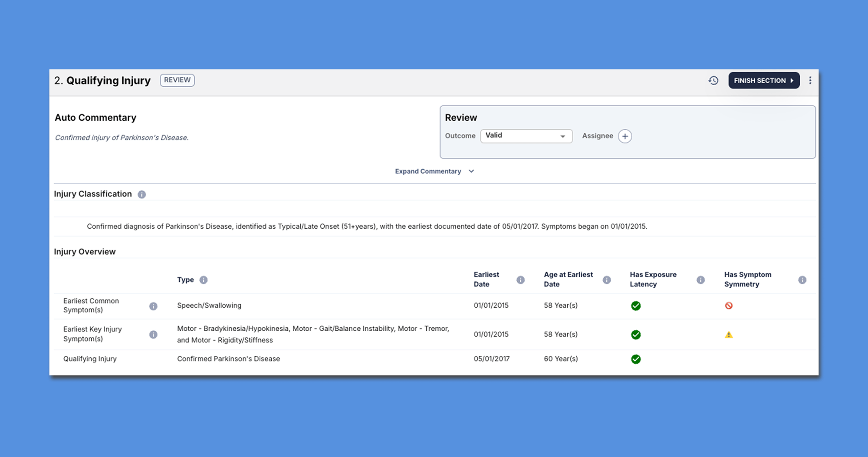
Task: Expand the commentary section
Action: (x=428, y=171)
